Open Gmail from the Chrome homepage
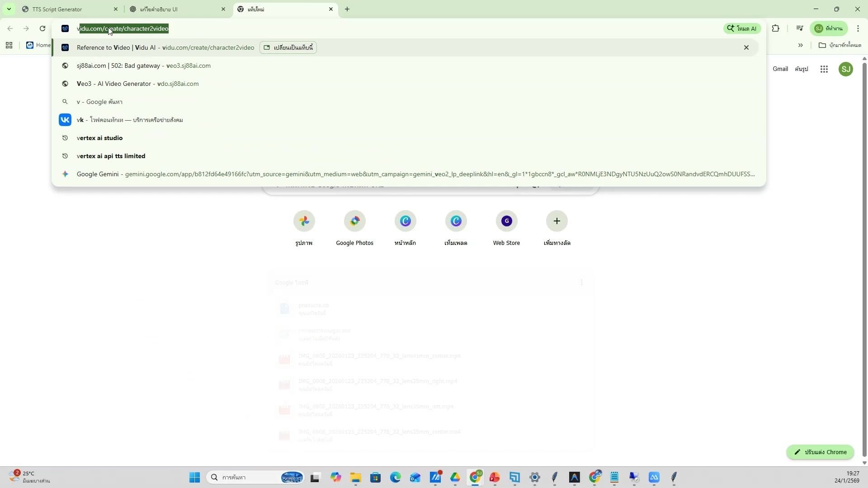Image resolution: width=868 pixels, height=488 pixels. (780, 69)
